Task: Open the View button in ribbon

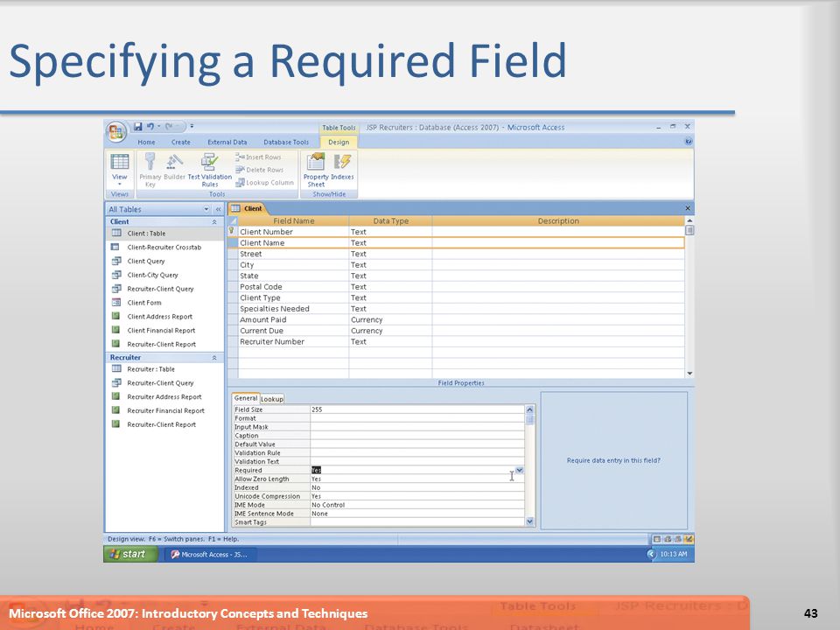Action: click(x=120, y=169)
